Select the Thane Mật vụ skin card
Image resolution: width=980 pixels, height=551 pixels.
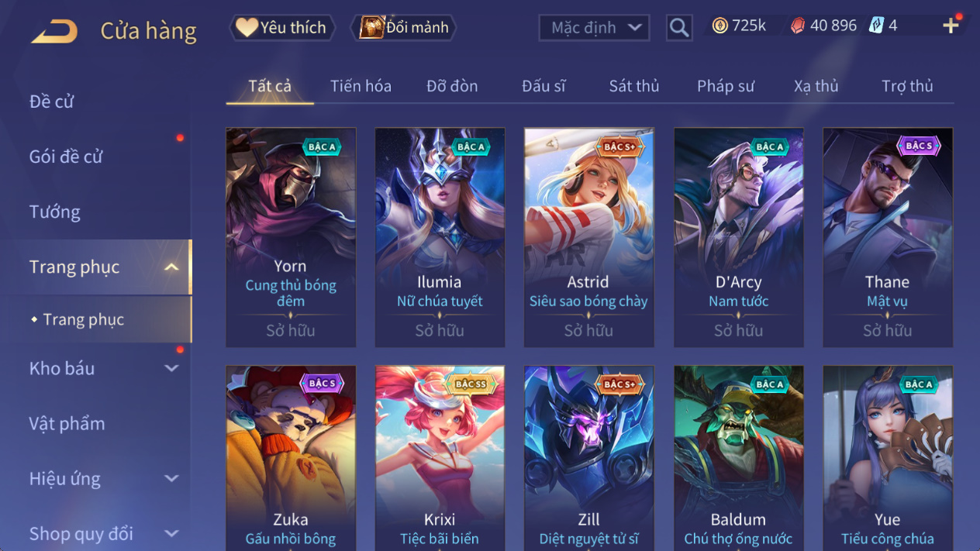coord(888,237)
